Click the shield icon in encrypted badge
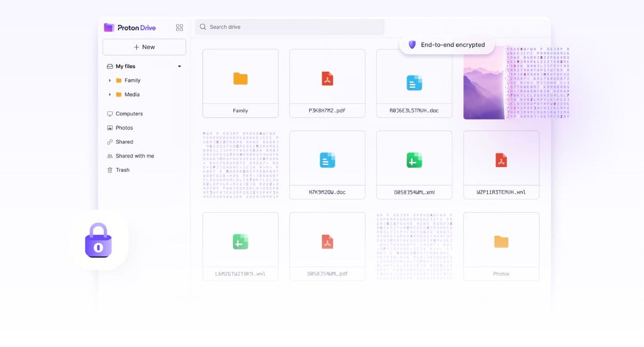This screenshot has height=347, width=644. (412, 45)
